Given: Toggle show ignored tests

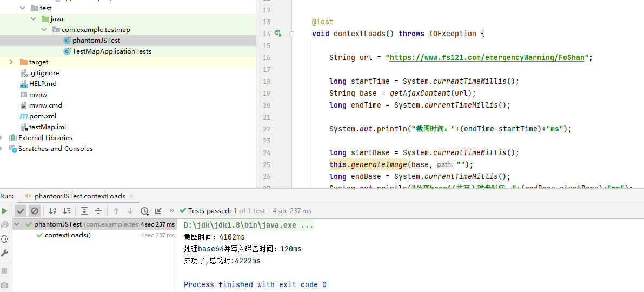Looking at the screenshot, I should [35, 211].
